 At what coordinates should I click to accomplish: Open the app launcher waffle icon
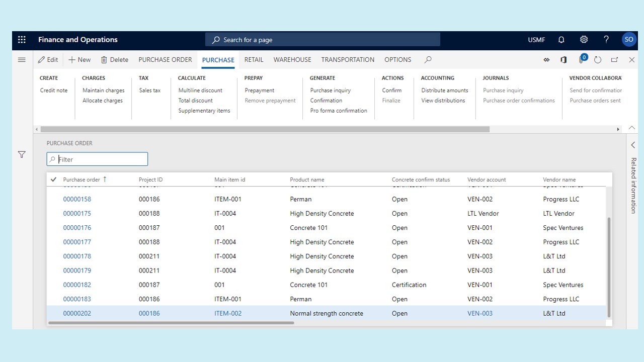[x=22, y=40]
